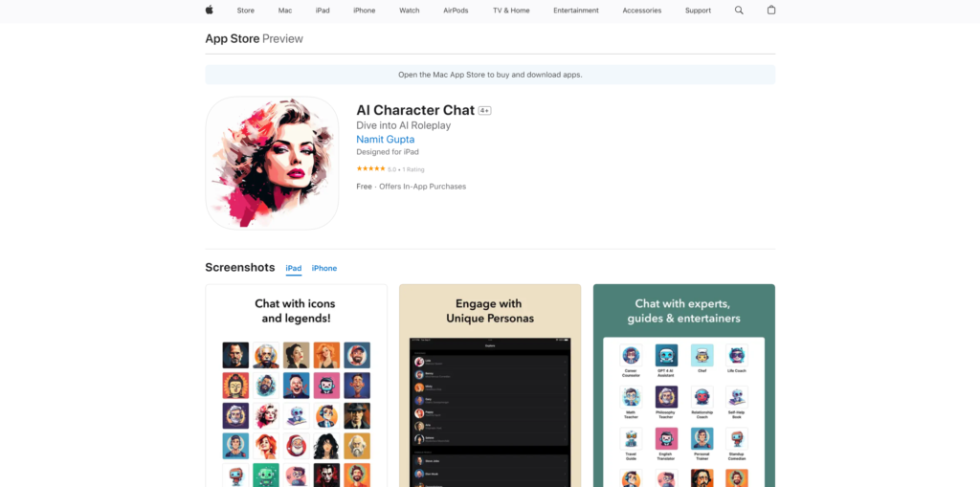Click the Apple logo in navigation bar

pyautogui.click(x=209, y=11)
